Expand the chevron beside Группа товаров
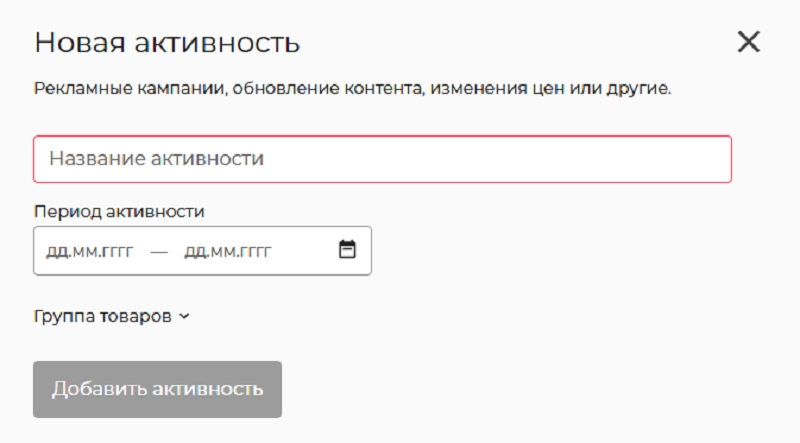This screenshot has height=443, width=800. (183, 317)
